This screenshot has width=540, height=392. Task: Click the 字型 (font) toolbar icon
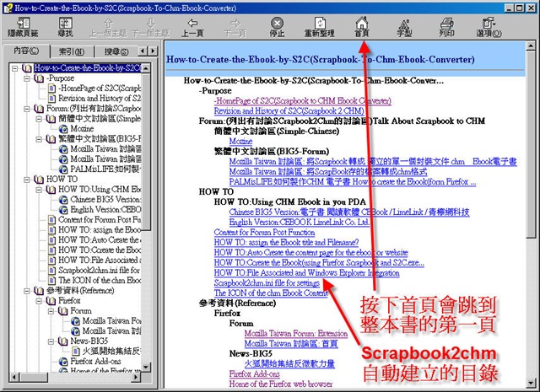point(404,24)
